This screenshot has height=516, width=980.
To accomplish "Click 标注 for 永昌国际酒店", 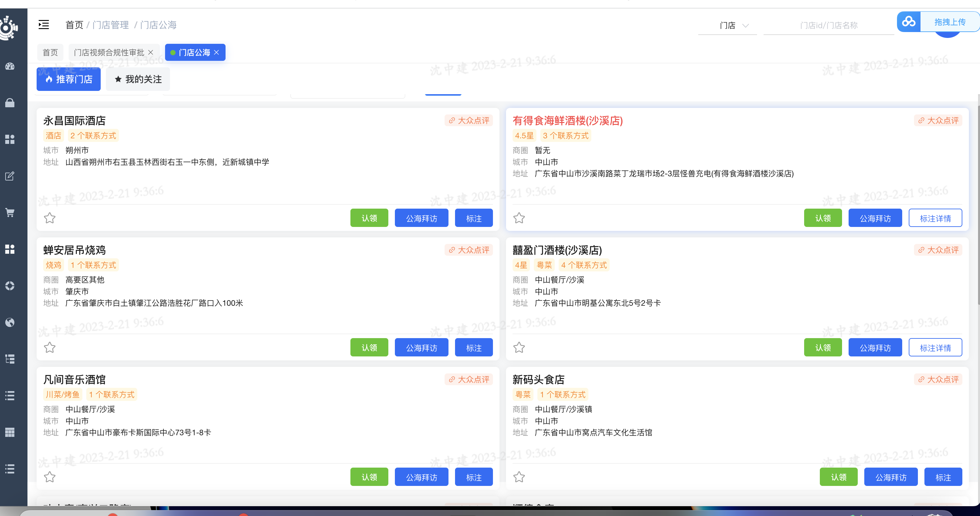I will coord(474,218).
